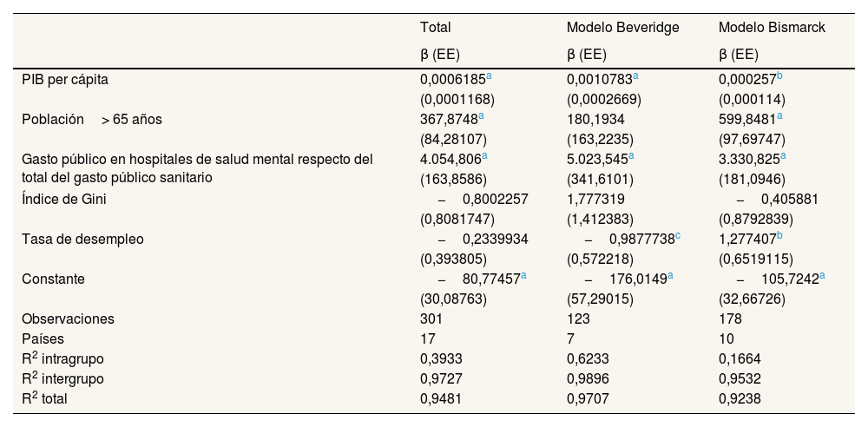Follow superscript 'a' next to 5.023,545
868x427 pixels.
coord(631,155)
